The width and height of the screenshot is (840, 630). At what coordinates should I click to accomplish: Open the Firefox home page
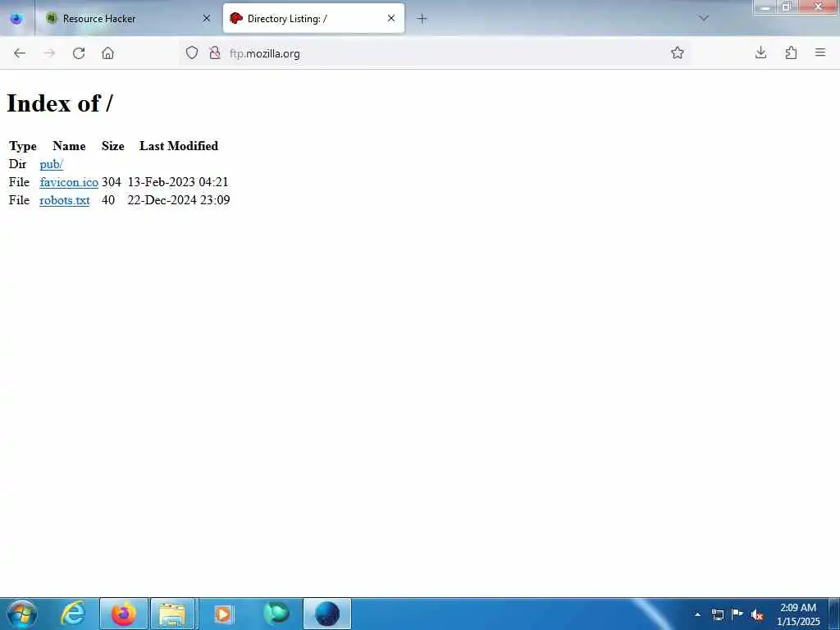[107, 53]
